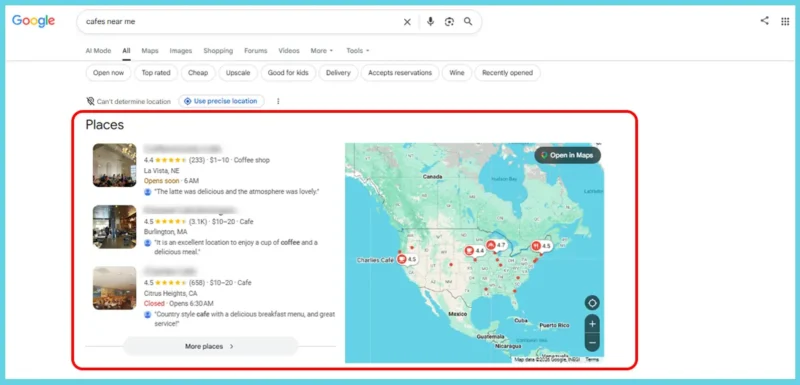This screenshot has width=800, height=385.
Task: Click the 4.7 rated map pin
Action: pyautogui.click(x=496, y=245)
